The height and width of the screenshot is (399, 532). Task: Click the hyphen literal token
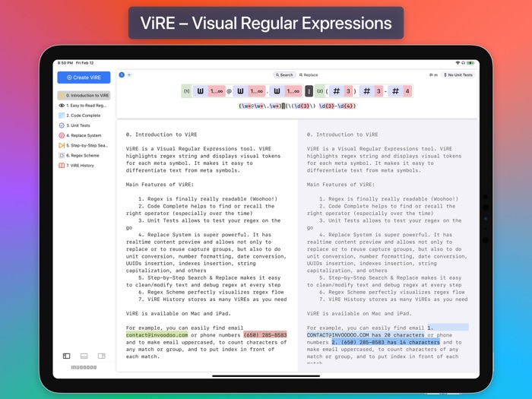pyautogui.click(x=385, y=91)
